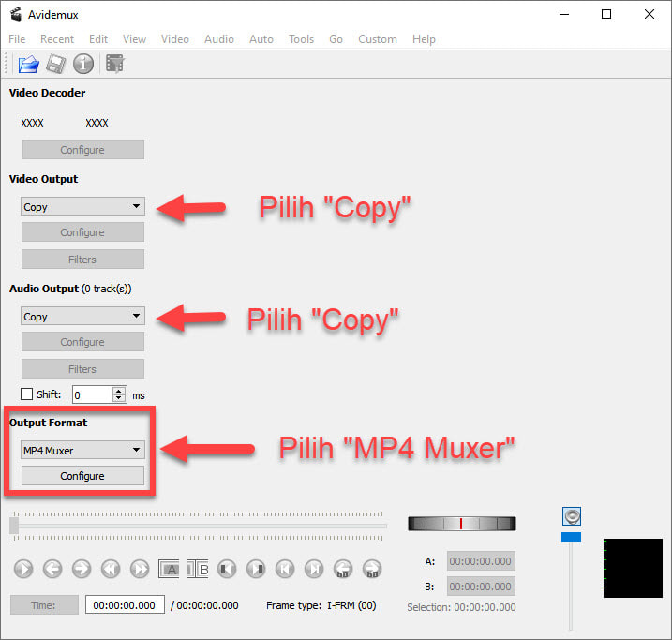Maximize the Avidemux window
Viewport: 672px width, 640px height.
click(x=606, y=14)
